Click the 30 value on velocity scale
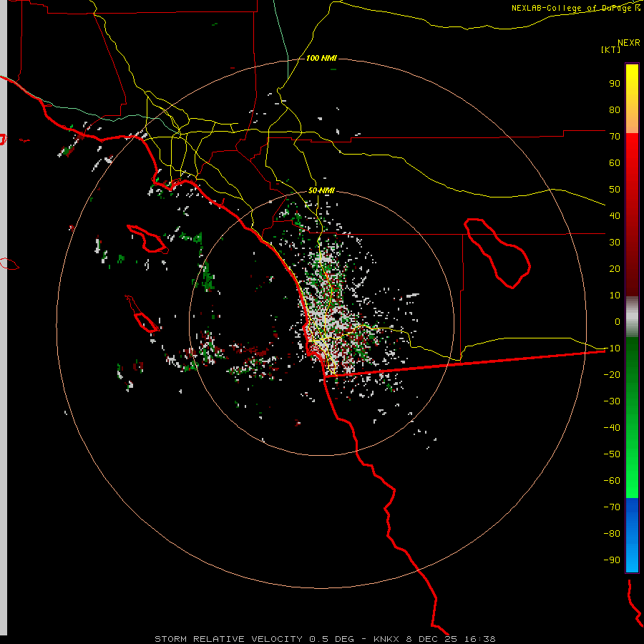Viewport: 644px width, 644px height. coord(615,243)
